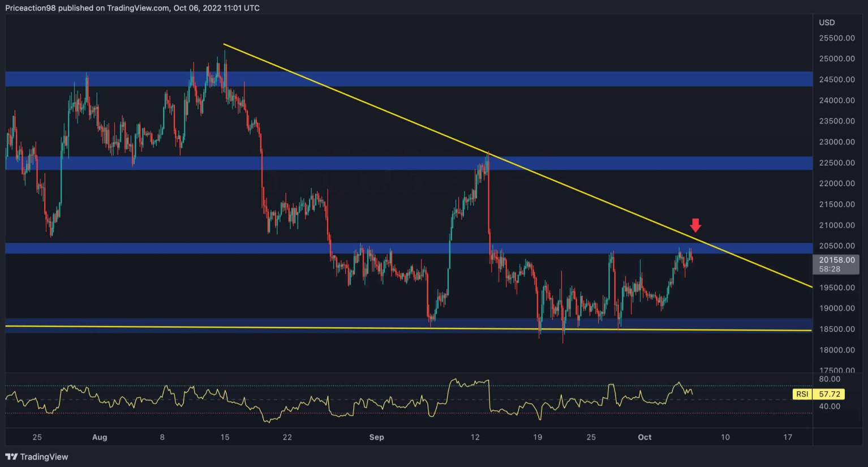Click the Oct label on time axis
Screen dimensions: 868x467
(644, 437)
